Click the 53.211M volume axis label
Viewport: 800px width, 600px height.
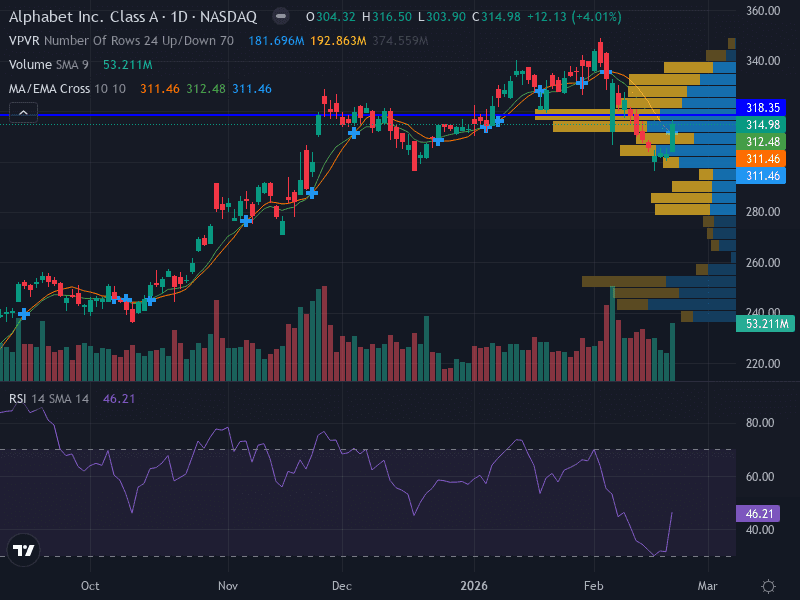point(765,323)
